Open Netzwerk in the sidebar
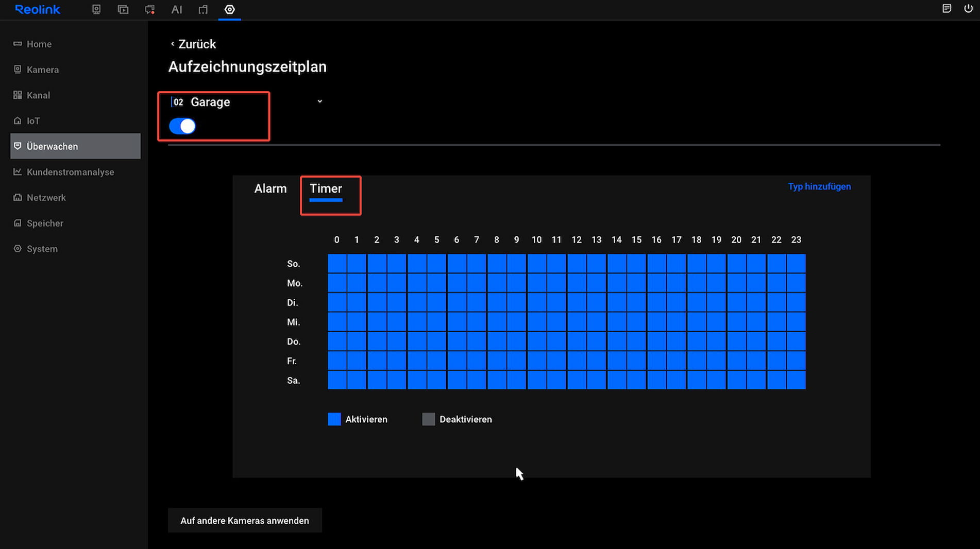The height and width of the screenshot is (549, 980). click(x=75, y=197)
